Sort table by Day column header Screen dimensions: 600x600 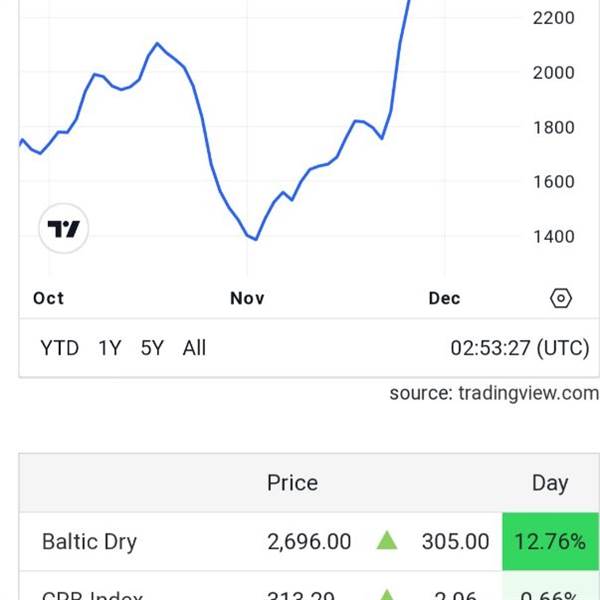(x=550, y=483)
